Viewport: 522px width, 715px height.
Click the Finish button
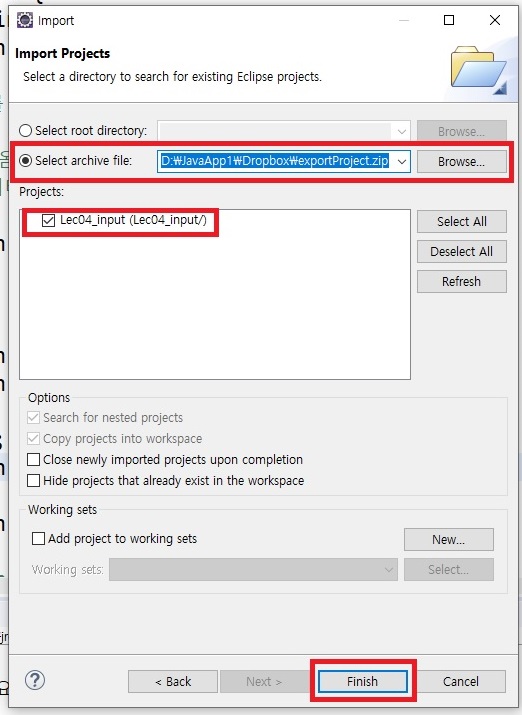[x=362, y=681]
